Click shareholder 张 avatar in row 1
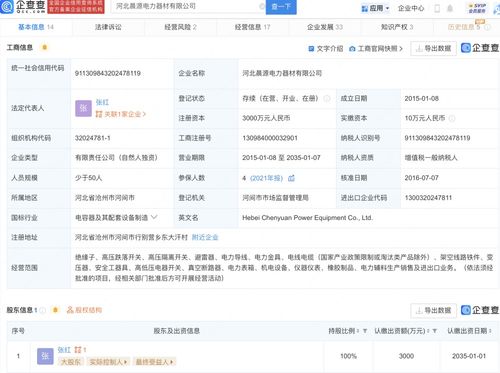 pos(45,356)
